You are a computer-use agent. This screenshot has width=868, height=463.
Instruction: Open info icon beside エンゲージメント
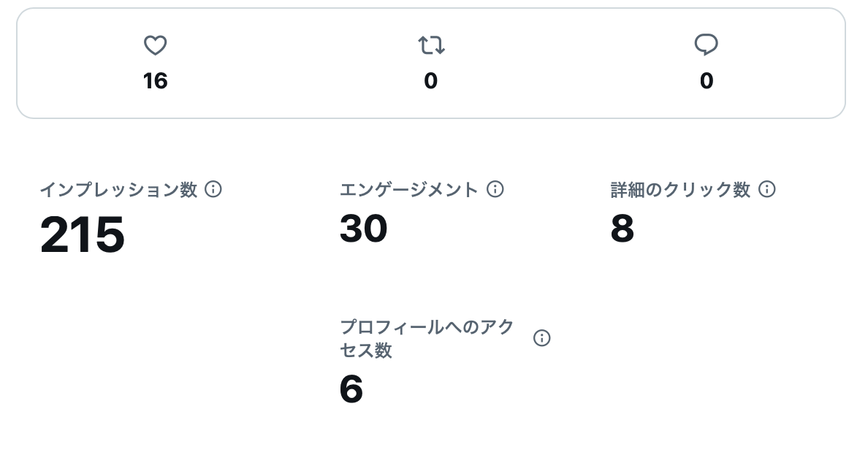[x=495, y=189]
